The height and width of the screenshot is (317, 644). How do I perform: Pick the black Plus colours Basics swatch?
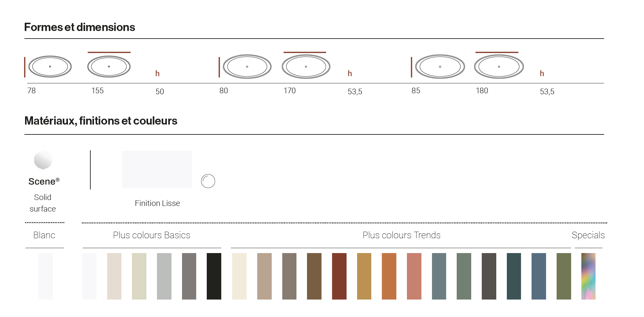point(214,276)
